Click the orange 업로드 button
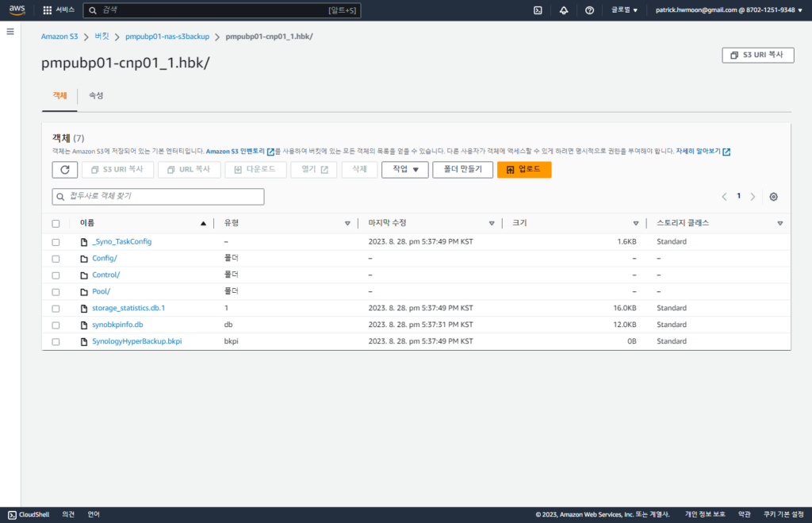The height and width of the screenshot is (523, 812). (x=524, y=170)
